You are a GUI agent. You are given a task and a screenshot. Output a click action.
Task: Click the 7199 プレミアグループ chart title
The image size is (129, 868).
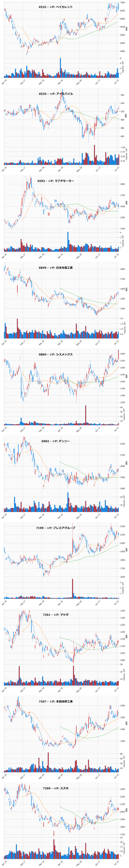coord(55,528)
